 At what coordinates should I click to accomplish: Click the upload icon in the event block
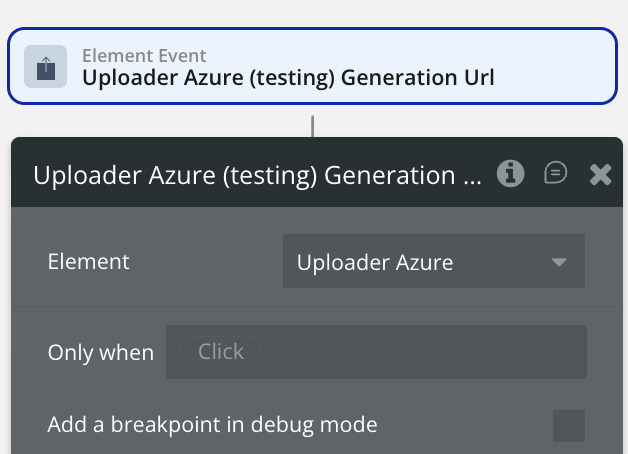[46, 67]
